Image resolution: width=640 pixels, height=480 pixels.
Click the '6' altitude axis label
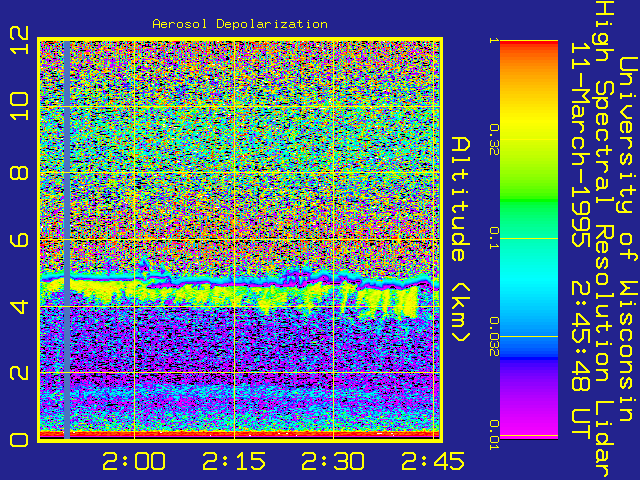(x=19, y=239)
